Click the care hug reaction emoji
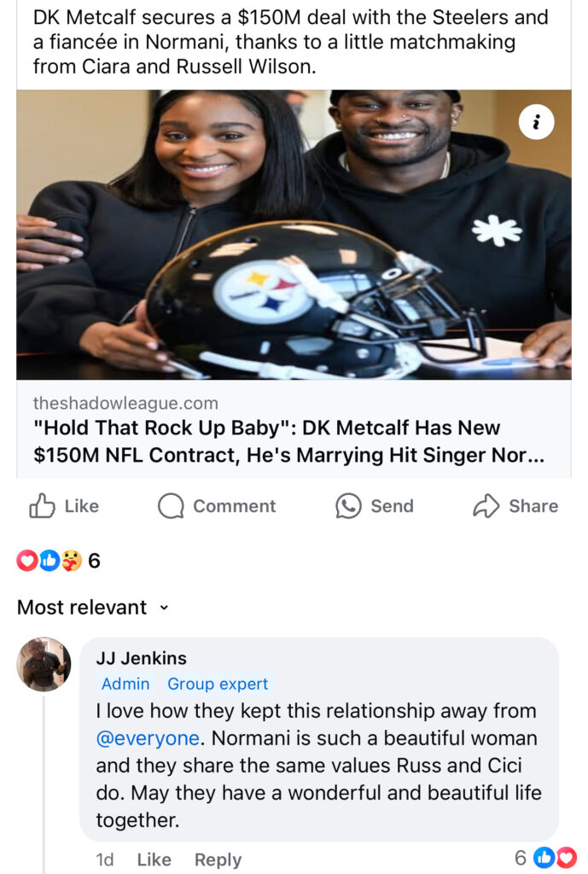 coord(72,561)
